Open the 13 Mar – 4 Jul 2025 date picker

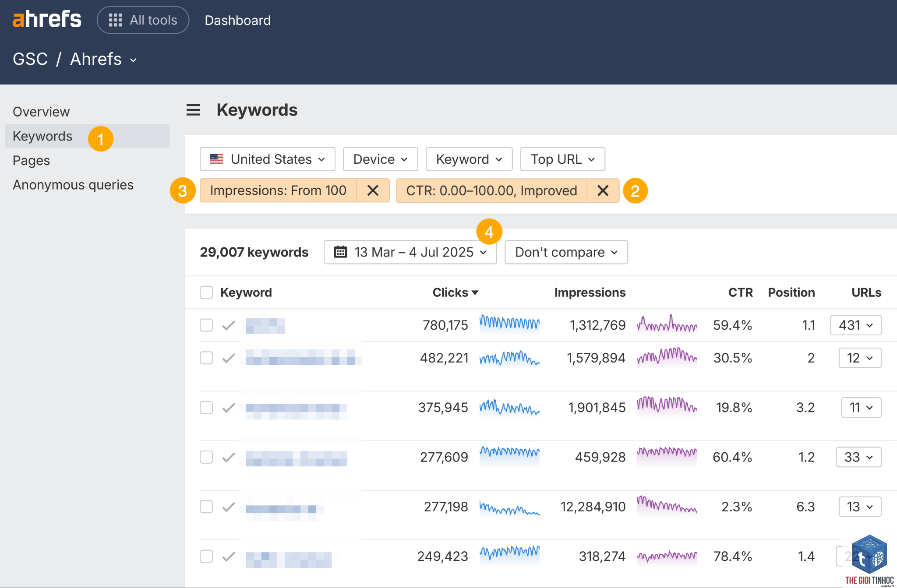pos(410,252)
